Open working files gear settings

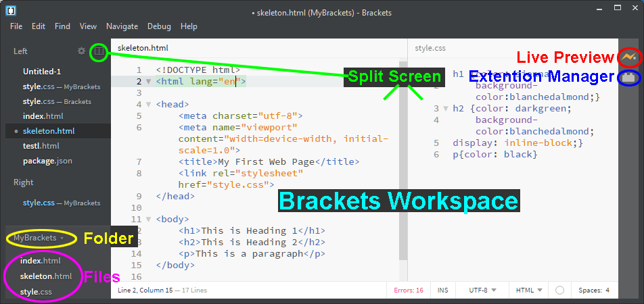(x=82, y=51)
